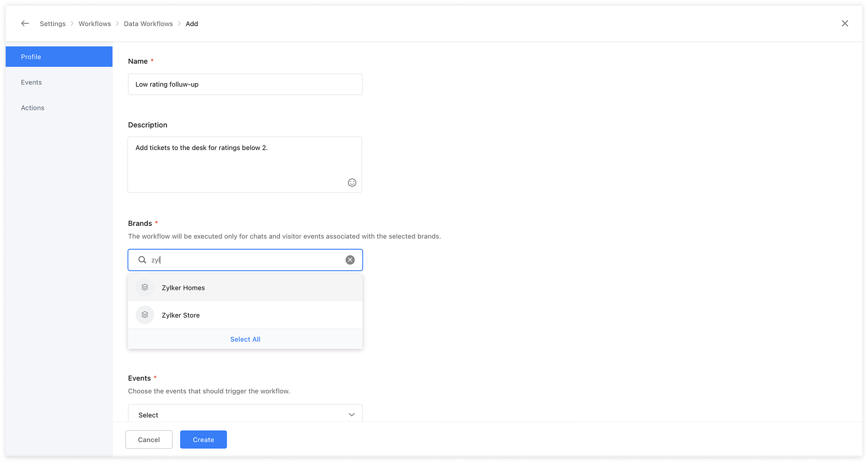This screenshot has height=463, width=868.
Task: Click the brand search magnifier icon
Action: (x=142, y=260)
